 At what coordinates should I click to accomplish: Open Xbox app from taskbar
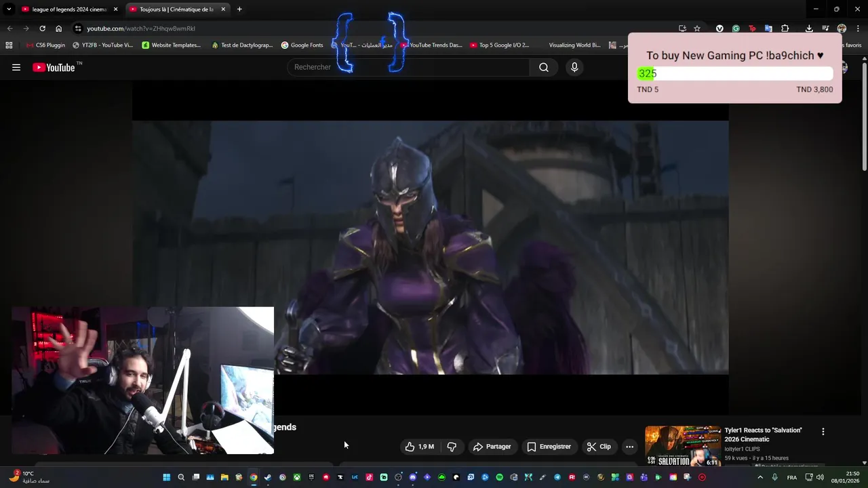[297, 477]
